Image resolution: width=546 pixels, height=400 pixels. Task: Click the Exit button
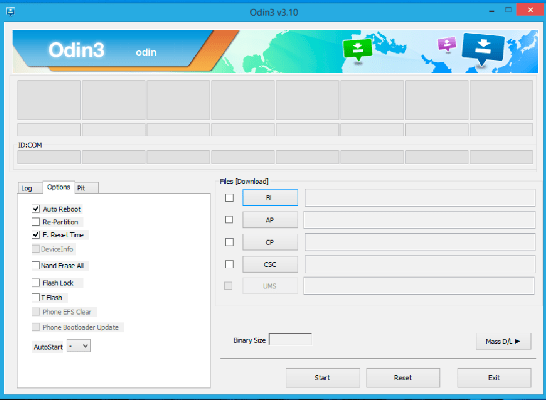[494, 377]
